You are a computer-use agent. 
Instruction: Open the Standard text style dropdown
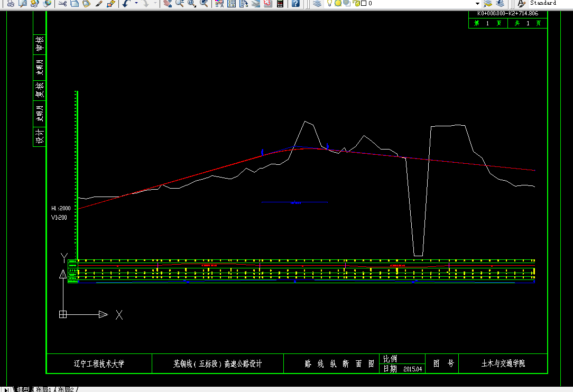click(550, 3)
